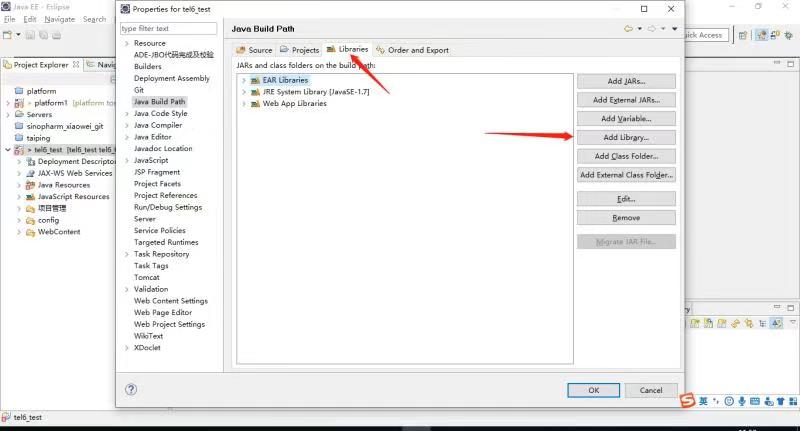Image resolution: width=800 pixels, height=431 pixels.
Task: Open the dialog help question-mark icon
Action: [131, 390]
